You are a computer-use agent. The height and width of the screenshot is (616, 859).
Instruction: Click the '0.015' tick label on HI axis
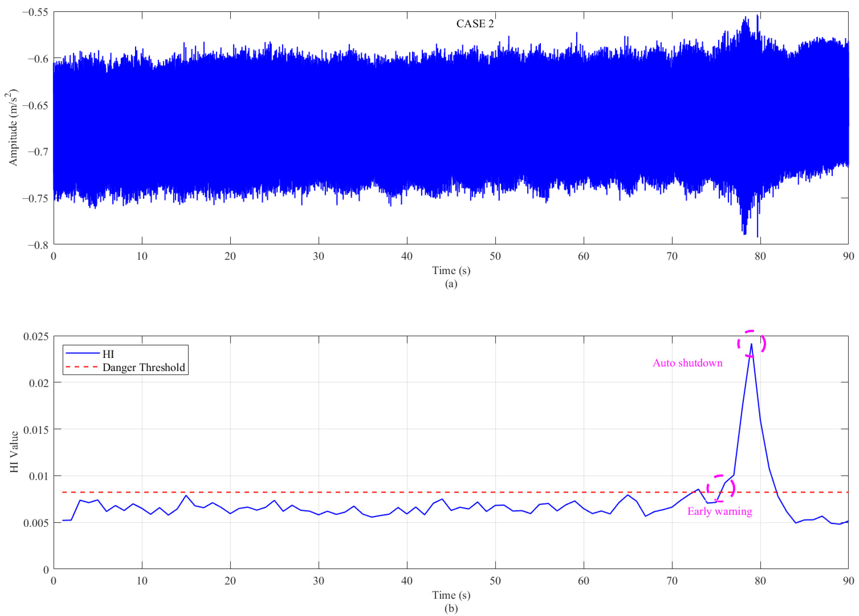click(x=36, y=430)
